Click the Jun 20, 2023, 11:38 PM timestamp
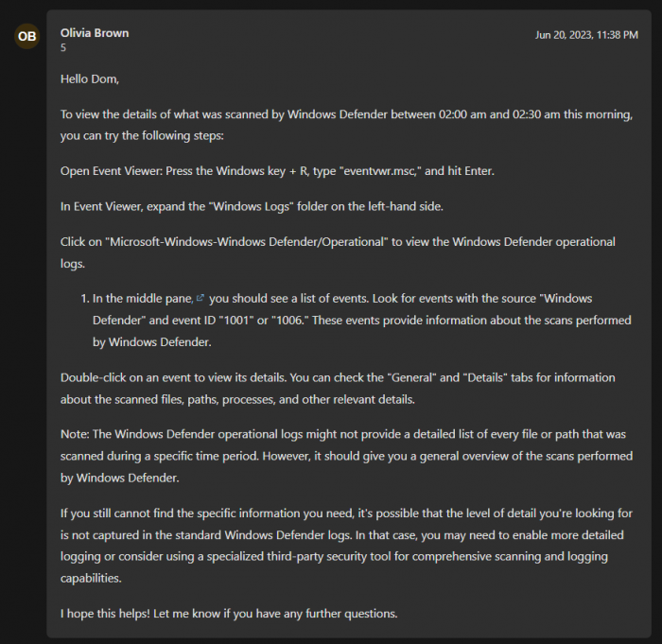 586,35
